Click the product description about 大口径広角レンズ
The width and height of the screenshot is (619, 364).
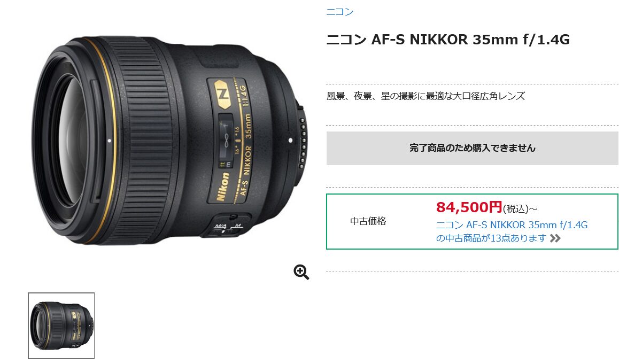[425, 96]
